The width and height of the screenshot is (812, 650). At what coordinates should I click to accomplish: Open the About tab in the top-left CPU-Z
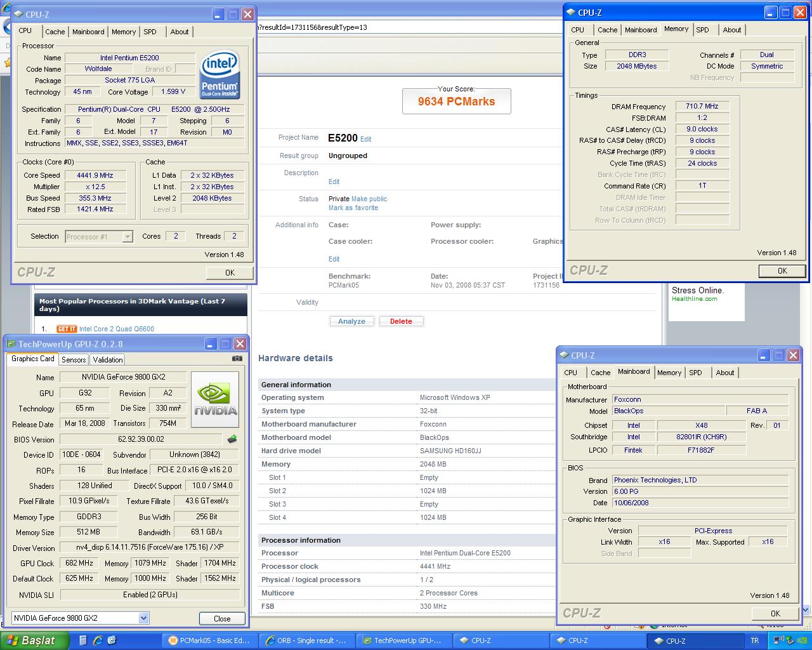(180, 32)
